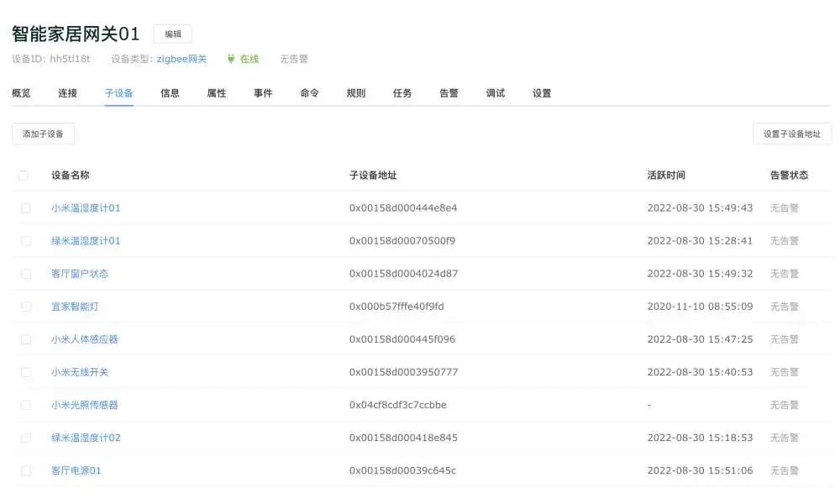
Task: Open the 小米温湿度计01 device link
Action: click(x=86, y=207)
